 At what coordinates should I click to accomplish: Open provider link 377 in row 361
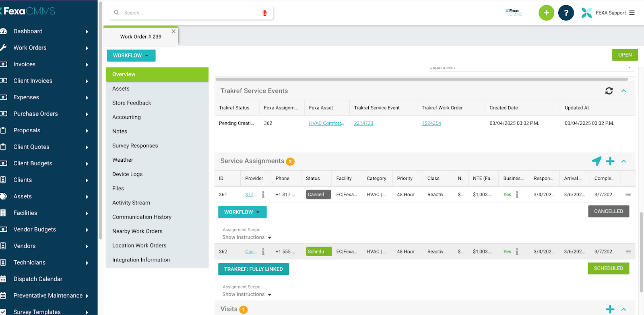pyautogui.click(x=251, y=194)
